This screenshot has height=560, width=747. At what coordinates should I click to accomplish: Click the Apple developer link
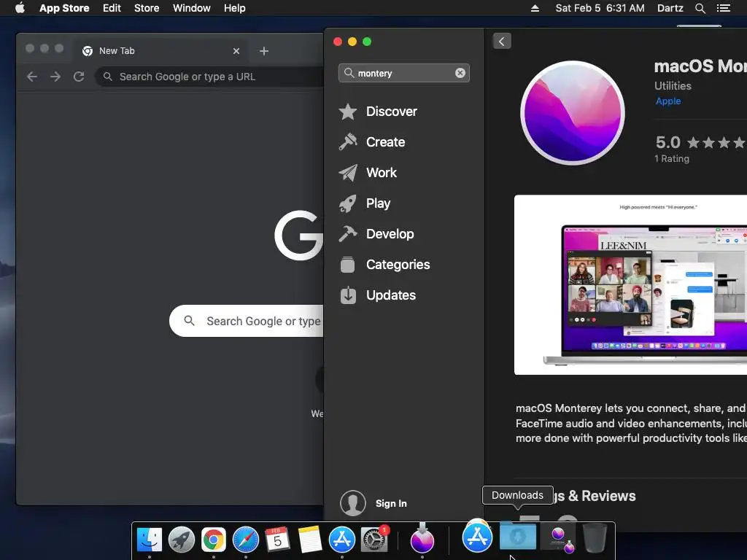click(668, 101)
